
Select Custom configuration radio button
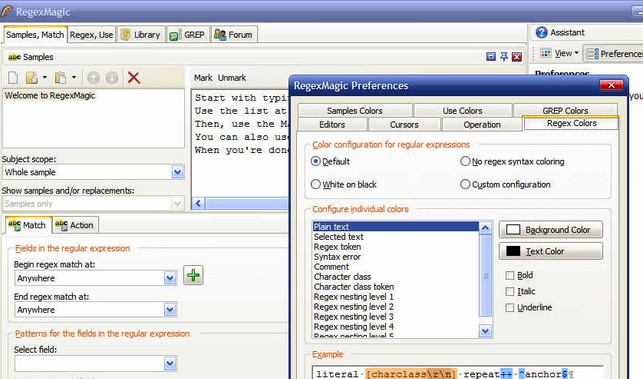tap(465, 184)
